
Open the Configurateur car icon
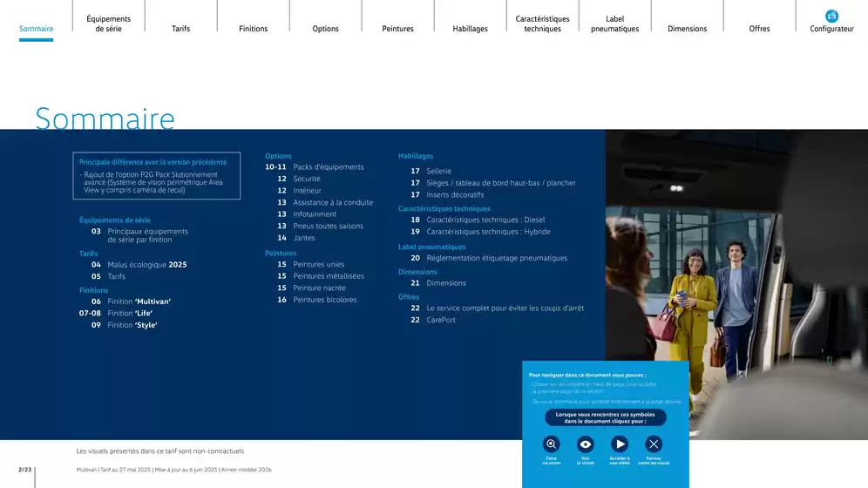tap(831, 17)
